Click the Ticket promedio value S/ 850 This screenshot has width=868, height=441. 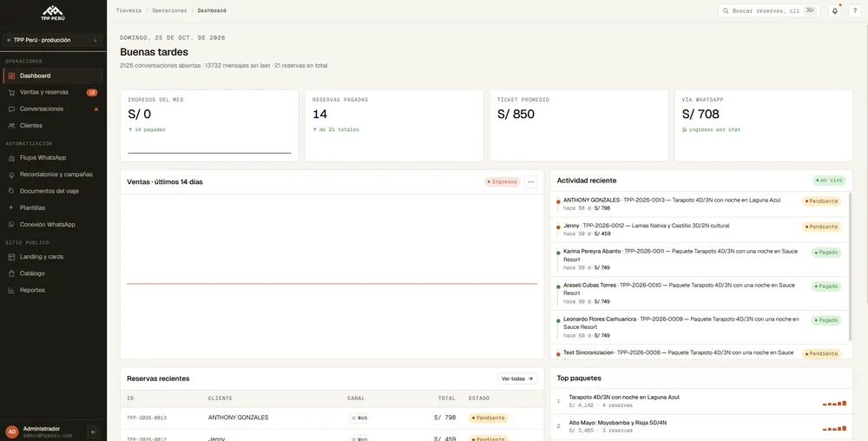(516, 114)
